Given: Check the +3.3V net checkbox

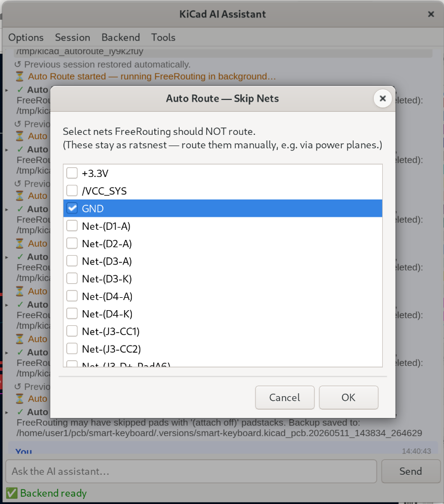Looking at the screenshot, I should pos(72,173).
